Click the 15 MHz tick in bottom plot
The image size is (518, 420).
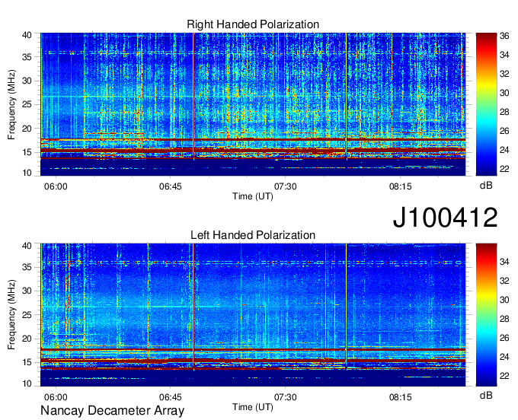[27, 363]
